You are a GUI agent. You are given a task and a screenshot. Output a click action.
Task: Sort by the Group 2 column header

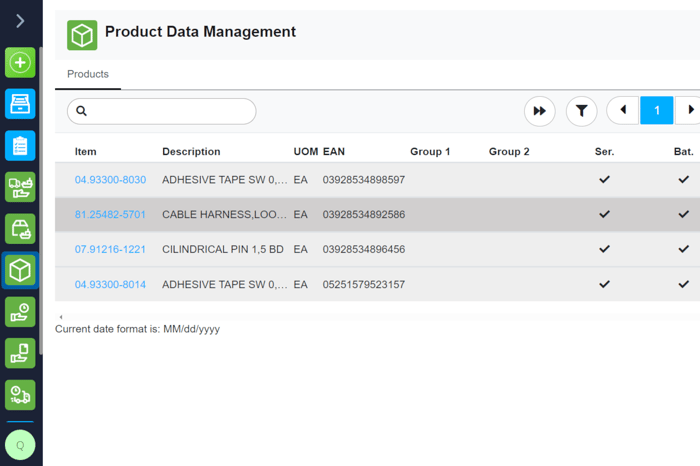point(509,152)
